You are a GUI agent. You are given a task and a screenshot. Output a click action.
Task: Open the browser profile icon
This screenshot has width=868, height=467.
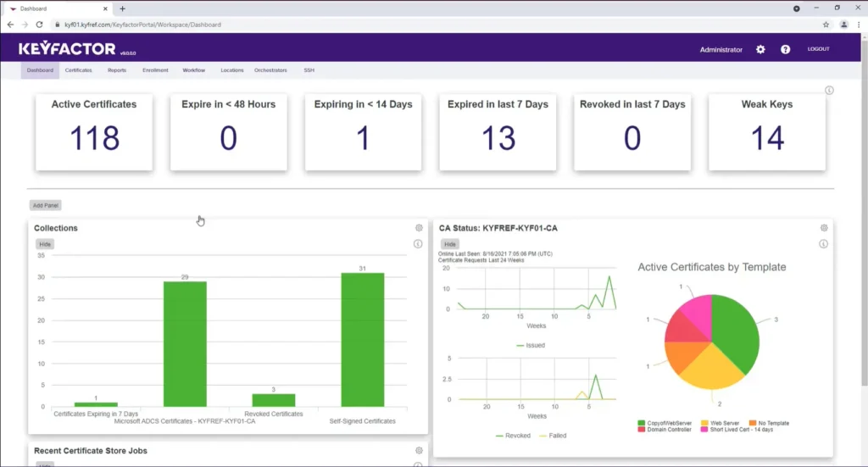[843, 25]
